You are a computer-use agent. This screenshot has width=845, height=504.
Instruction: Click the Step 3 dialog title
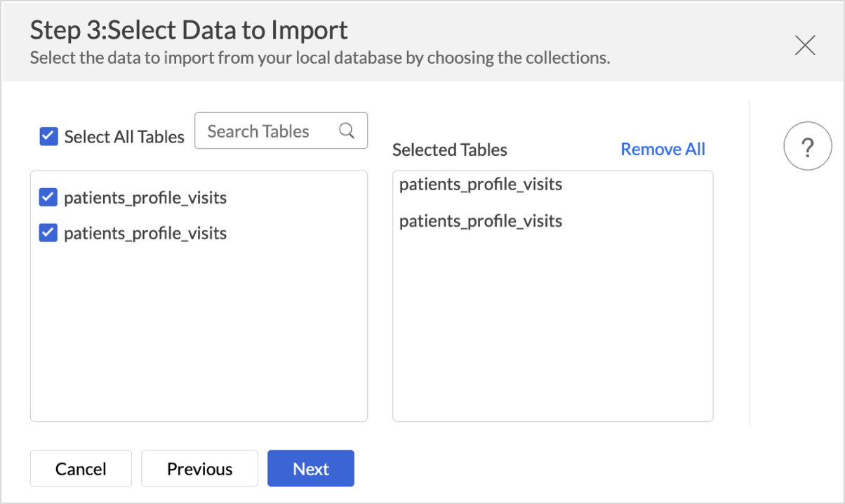189,30
